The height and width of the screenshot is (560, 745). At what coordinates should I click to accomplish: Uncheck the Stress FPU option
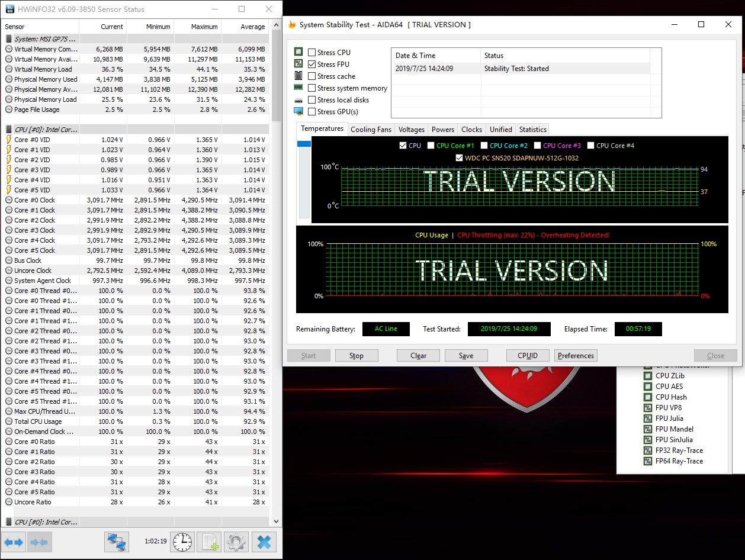tap(312, 65)
